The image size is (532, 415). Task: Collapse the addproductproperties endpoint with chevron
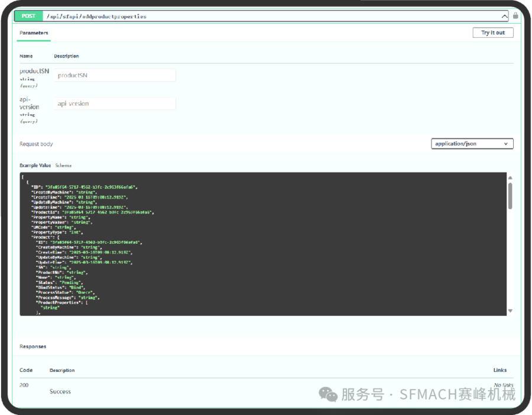(x=504, y=17)
